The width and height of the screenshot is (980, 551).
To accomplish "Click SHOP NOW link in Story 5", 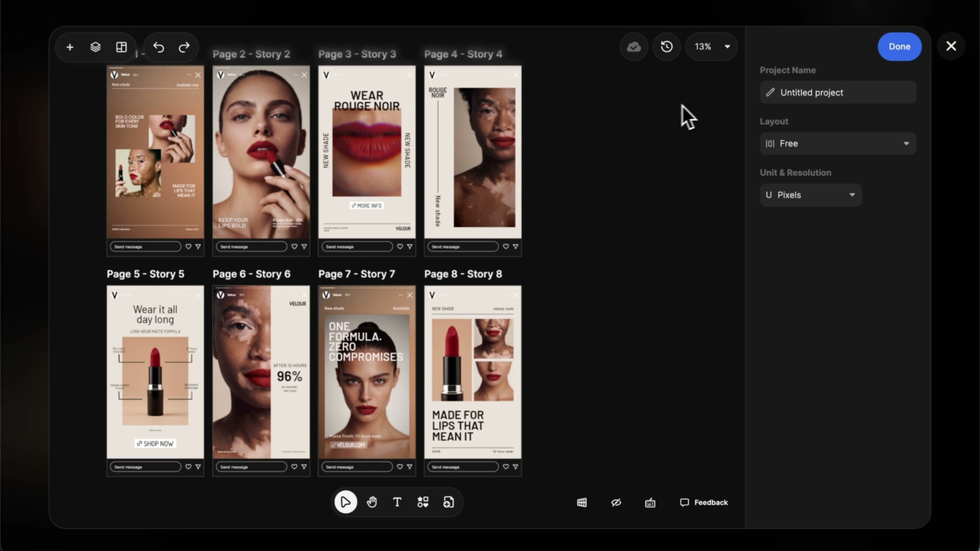I will pyautogui.click(x=155, y=444).
